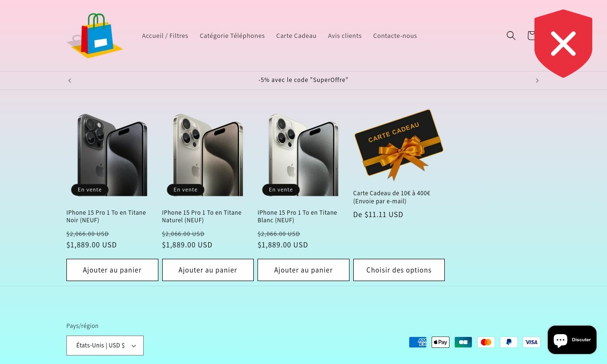This screenshot has height=364, width=607.
Task: Go to Carte Cadeau menu item
Action: (x=296, y=36)
